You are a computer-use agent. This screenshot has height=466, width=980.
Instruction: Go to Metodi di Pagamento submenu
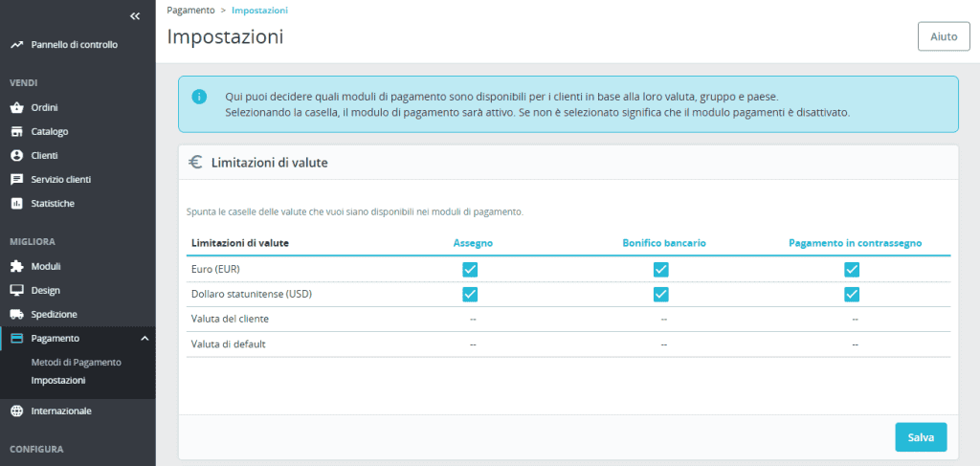click(x=76, y=363)
